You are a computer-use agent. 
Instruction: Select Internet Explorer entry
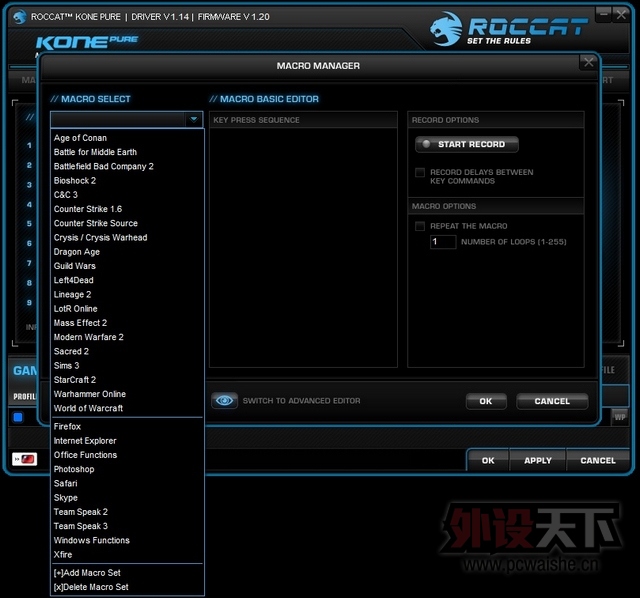[127, 441]
